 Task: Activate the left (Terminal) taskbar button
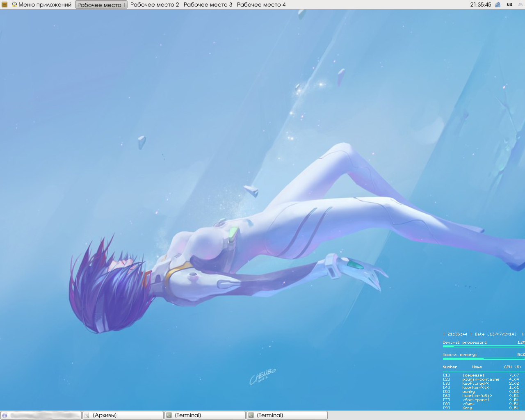click(x=205, y=415)
